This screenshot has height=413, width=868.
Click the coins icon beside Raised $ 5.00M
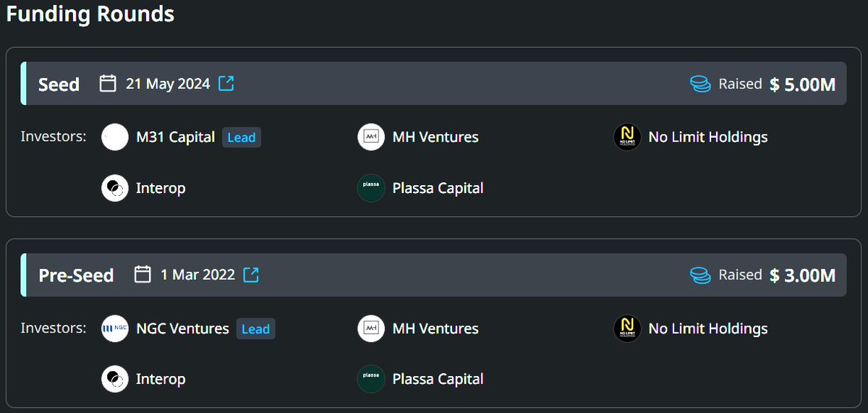(700, 84)
